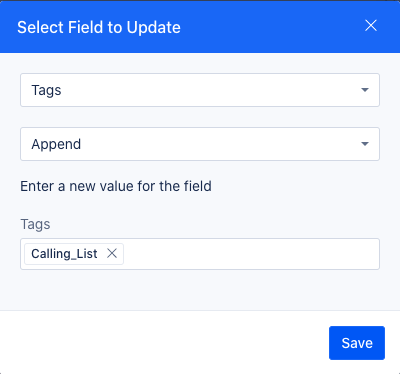Screen dimensions: 400x374
Task: Click the white footer area beside Save
Action: coord(163,343)
